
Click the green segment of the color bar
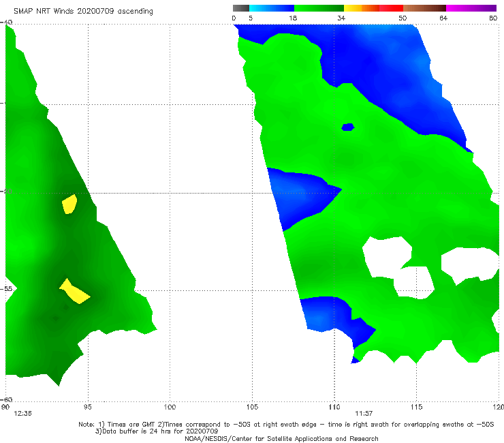(x=319, y=8)
